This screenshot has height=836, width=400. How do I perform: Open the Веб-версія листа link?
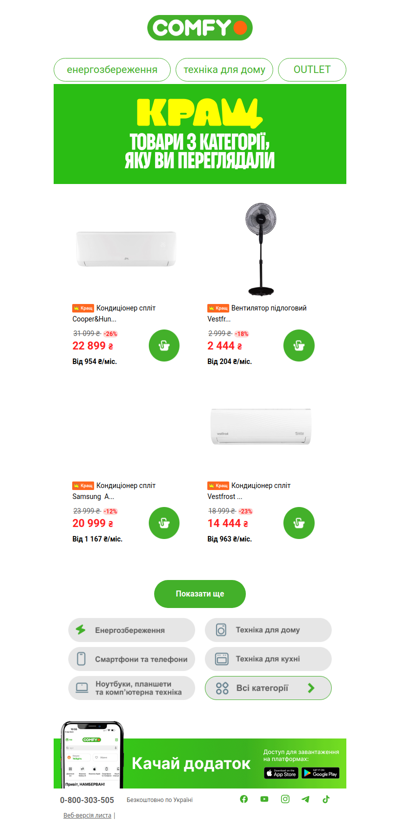[x=87, y=815]
